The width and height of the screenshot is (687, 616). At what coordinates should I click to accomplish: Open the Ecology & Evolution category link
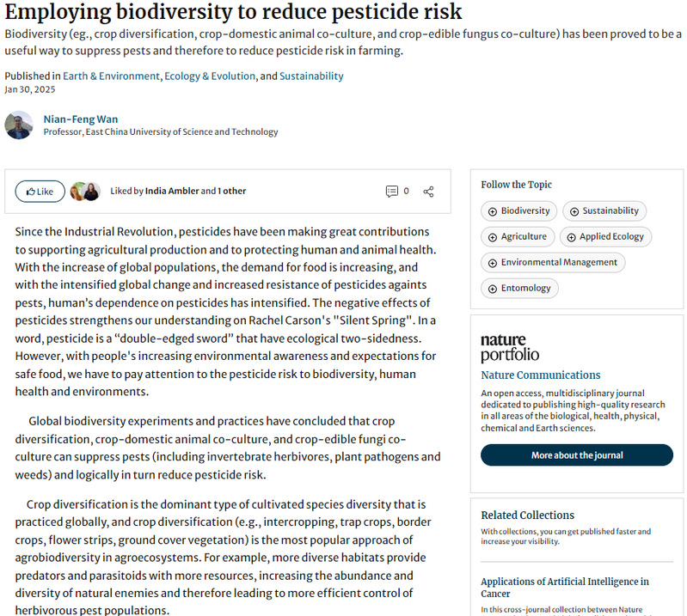pos(210,76)
